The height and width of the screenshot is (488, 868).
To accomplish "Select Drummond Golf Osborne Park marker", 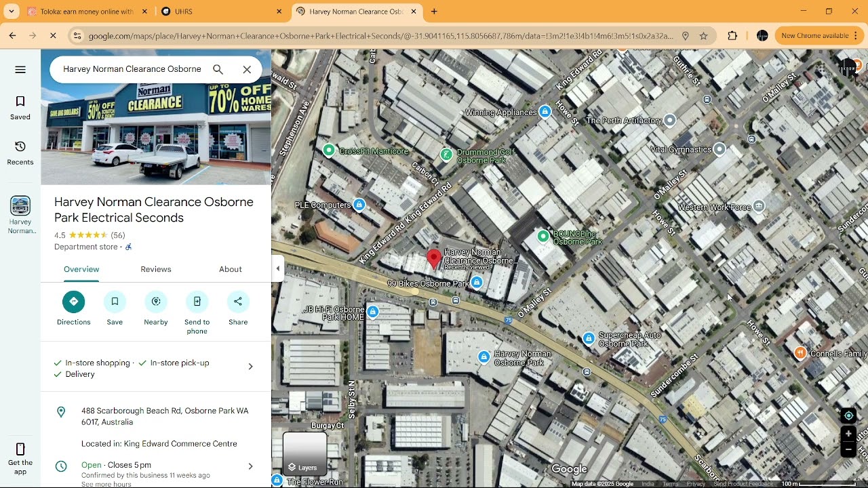I will tap(446, 155).
